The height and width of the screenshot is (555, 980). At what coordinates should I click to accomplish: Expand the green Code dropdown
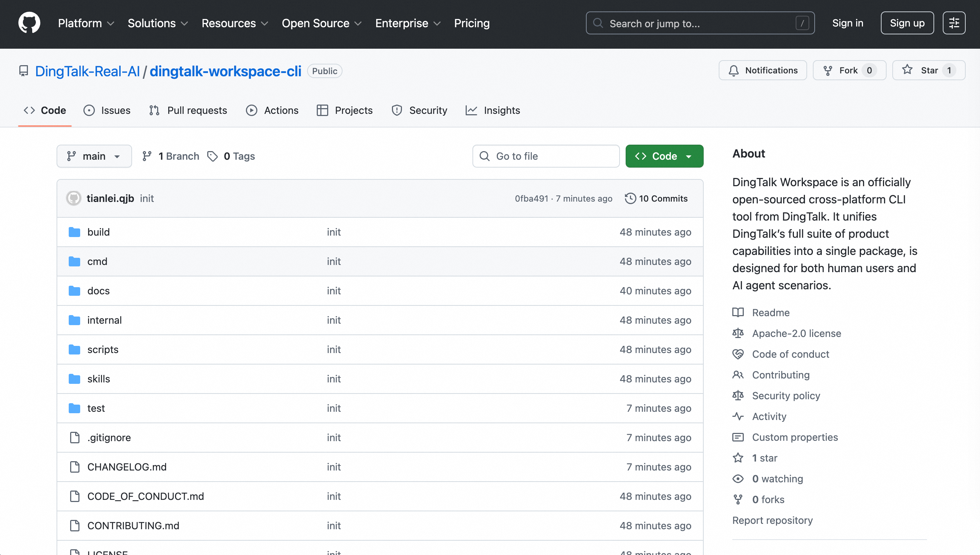click(x=664, y=156)
